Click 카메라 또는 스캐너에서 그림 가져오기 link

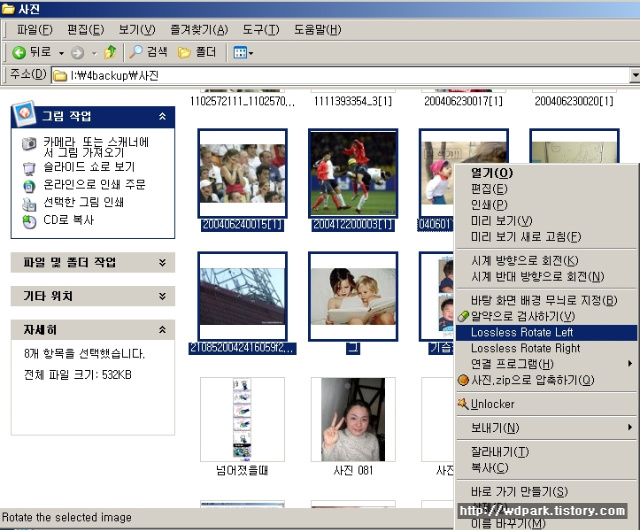coord(96,147)
